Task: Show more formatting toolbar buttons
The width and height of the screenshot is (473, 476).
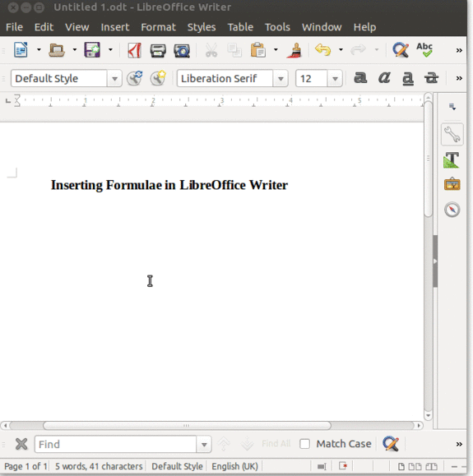Action: pos(459,79)
